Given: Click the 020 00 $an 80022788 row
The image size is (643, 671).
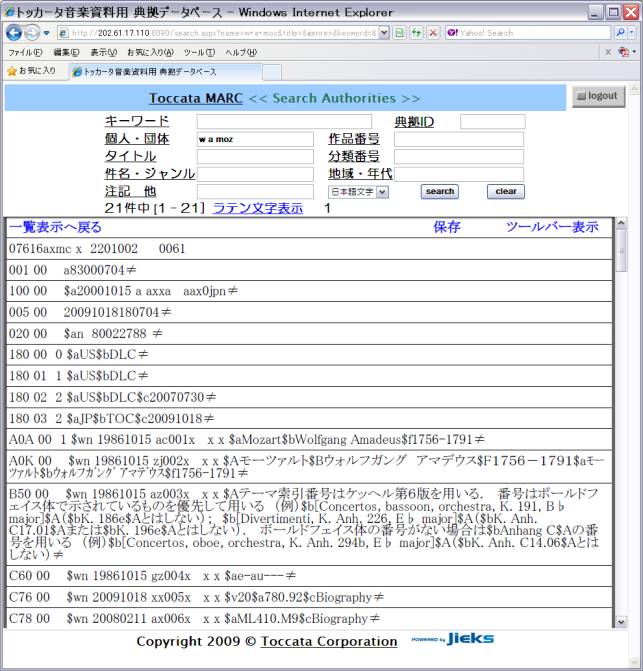Looking at the screenshot, I should (309, 333).
